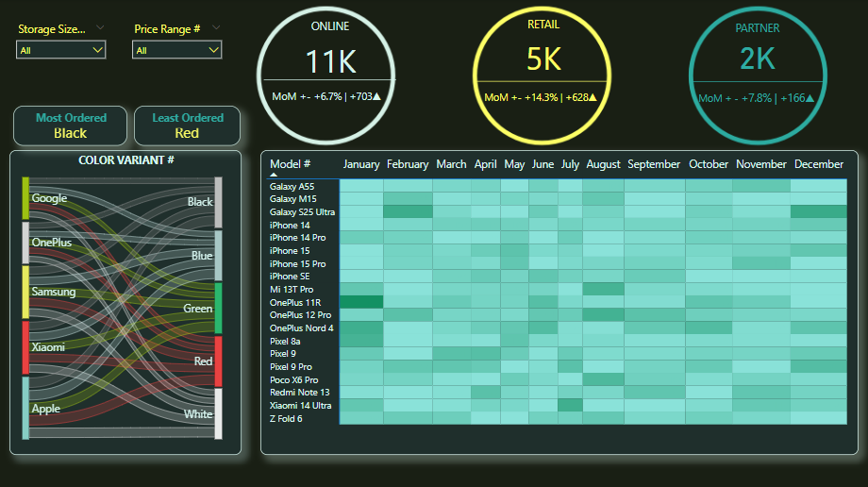Select the iPhone 14 row label
Image resolution: width=868 pixels, height=487 pixels.
pyautogui.click(x=290, y=225)
